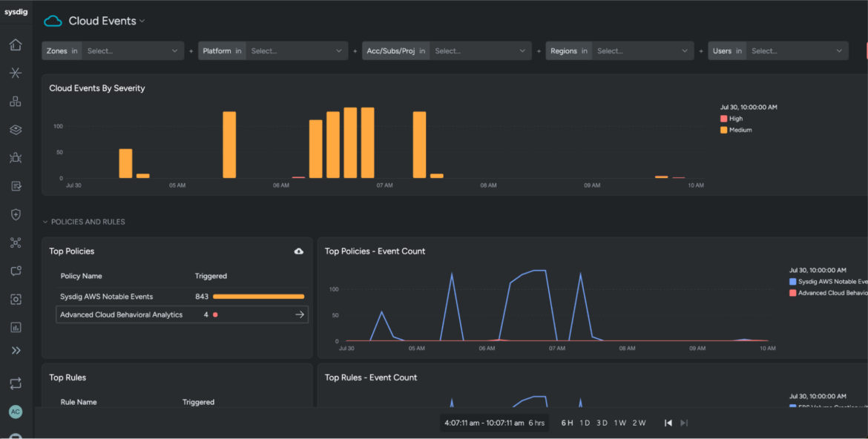Viewport: 868px width, 439px height.
Task: Toggle Advanced Cloud Behavior legend red swatch
Action: point(793,293)
